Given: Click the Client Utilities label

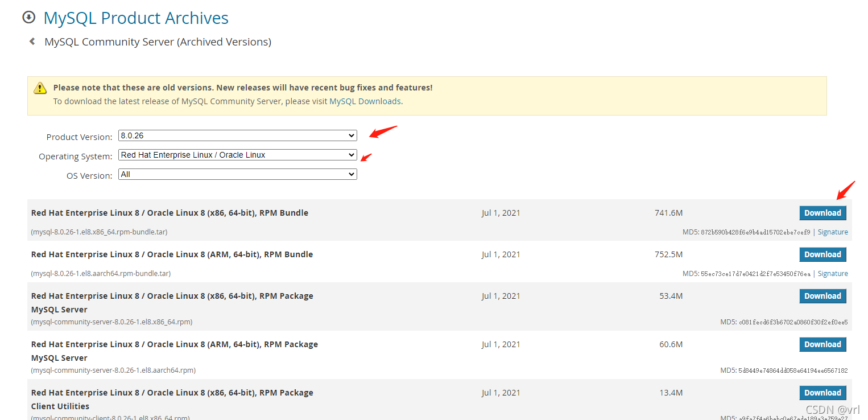Looking at the screenshot, I should pyautogui.click(x=60, y=406).
